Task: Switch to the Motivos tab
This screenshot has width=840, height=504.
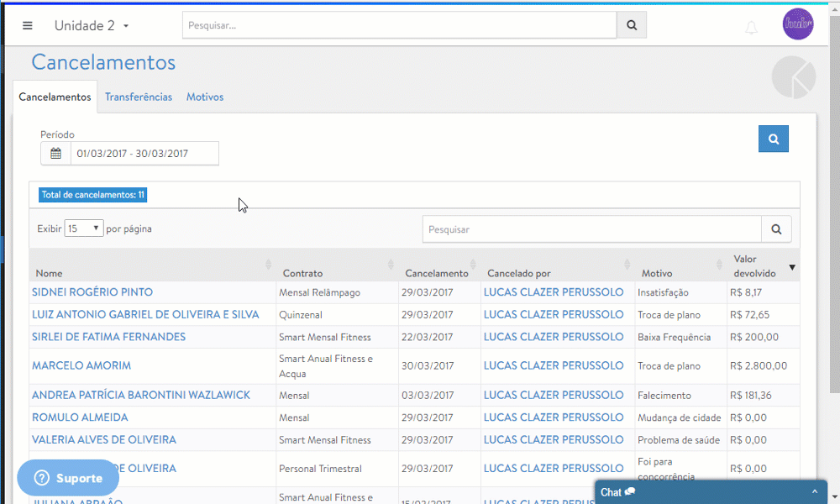Action: (205, 97)
